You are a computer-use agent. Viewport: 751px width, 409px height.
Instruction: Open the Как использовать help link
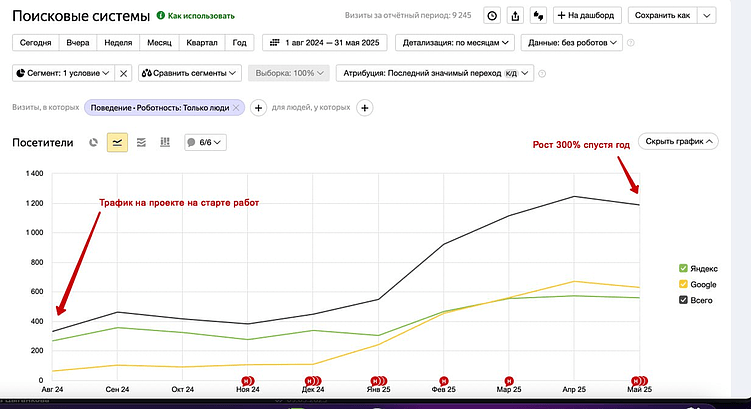pos(196,16)
